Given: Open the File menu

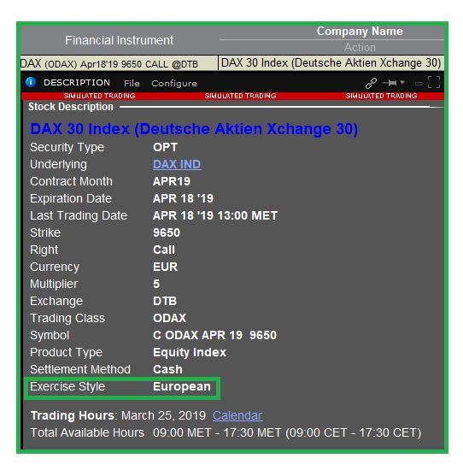Looking at the screenshot, I should (132, 83).
